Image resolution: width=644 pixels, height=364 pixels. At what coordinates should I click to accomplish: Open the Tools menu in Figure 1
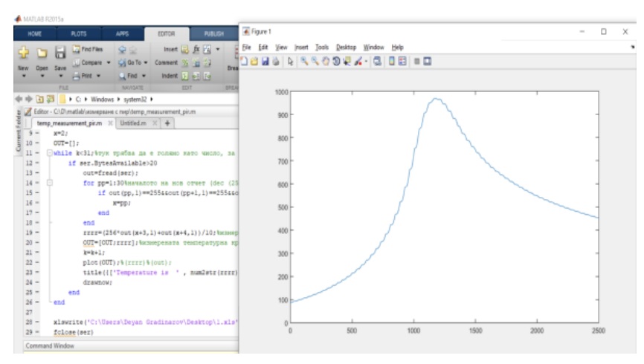coord(321,47)
